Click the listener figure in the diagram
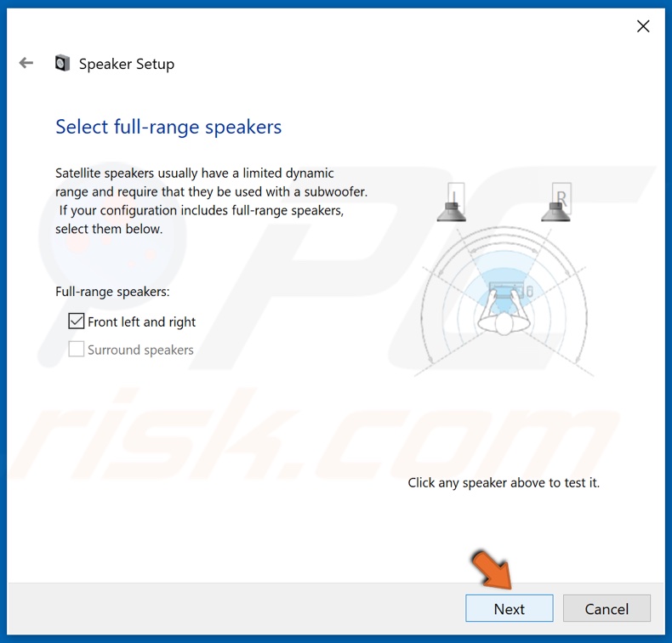Image resolution: width=672 pixels, height=643 pixels. click(x=504, y=318)
